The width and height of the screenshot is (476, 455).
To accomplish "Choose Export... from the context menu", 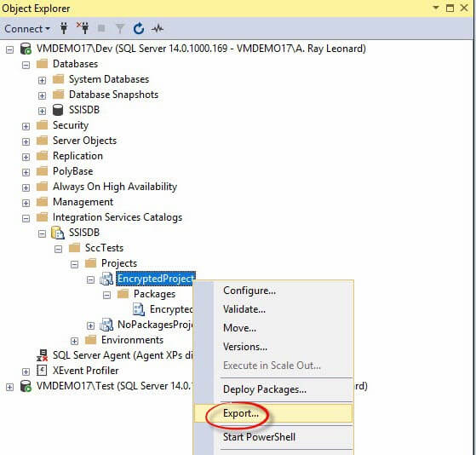I will click(x=273, y=413).
